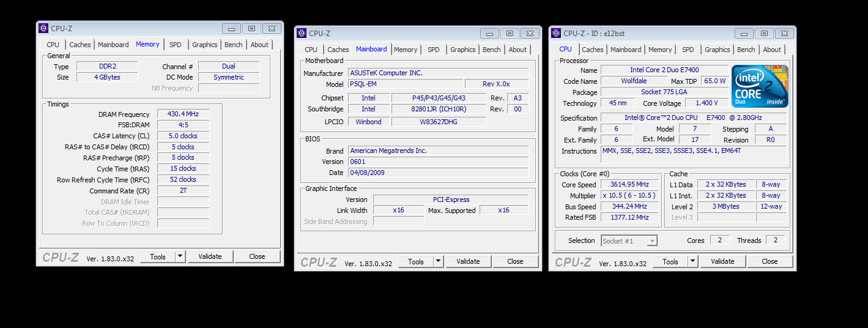Screen dimensions: 868x328
Task: Switch to CPU tab in Mainboard window
Action: pos(311,50)
